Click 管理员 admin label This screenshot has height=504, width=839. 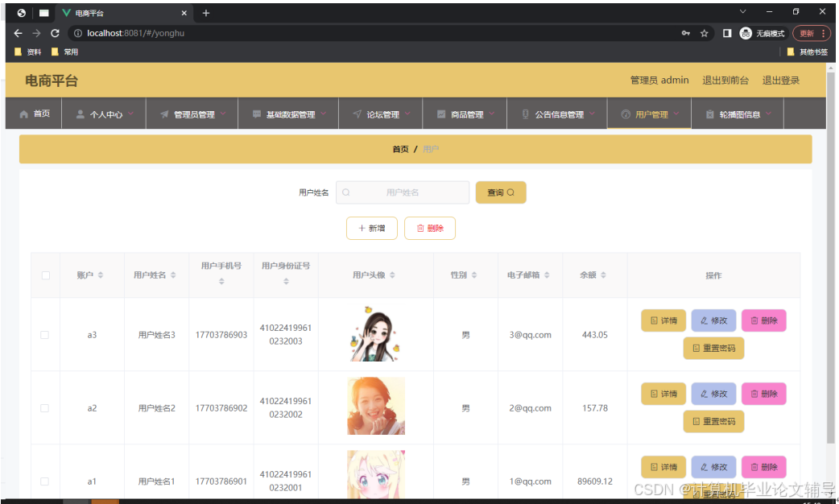point(659,81)
